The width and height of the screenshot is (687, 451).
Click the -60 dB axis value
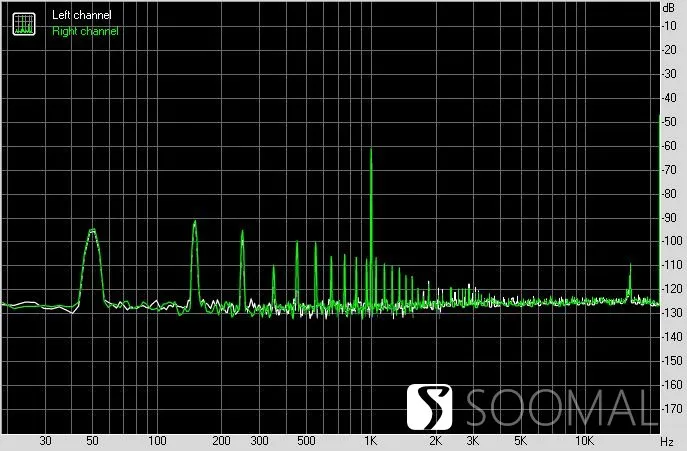(x=669, y=146)
